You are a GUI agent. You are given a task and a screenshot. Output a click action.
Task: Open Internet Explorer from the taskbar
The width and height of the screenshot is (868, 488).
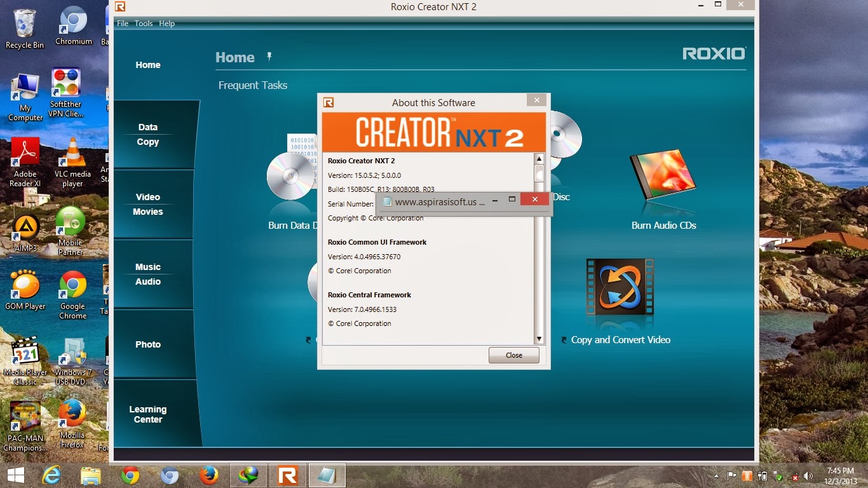pos(51,475)
